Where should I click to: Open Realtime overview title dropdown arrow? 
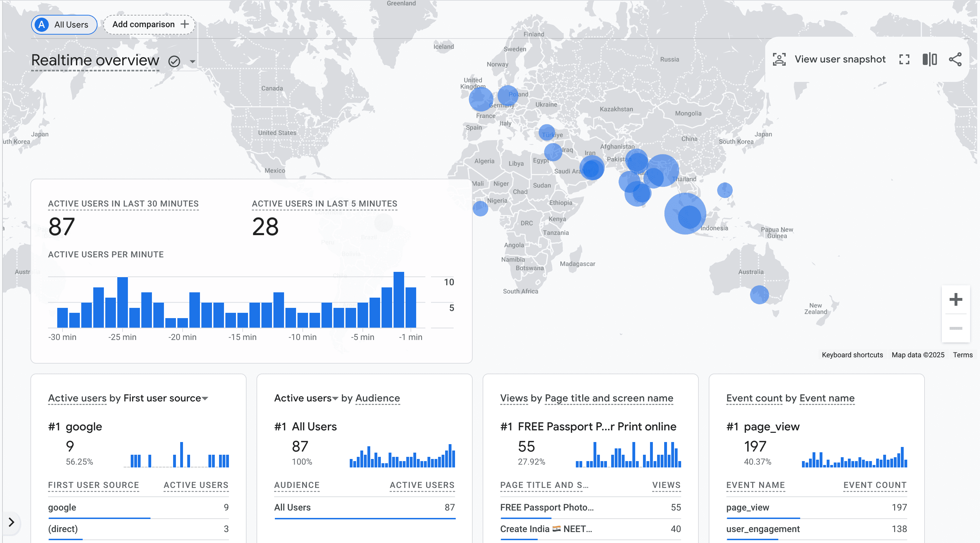click(193, 61)
